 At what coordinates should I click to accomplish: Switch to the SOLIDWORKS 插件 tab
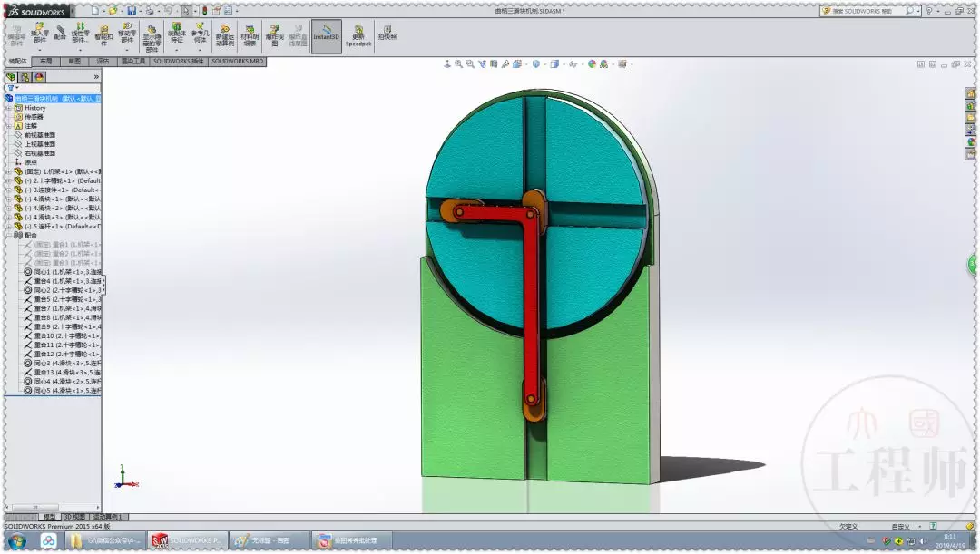[x=179, y=62]
